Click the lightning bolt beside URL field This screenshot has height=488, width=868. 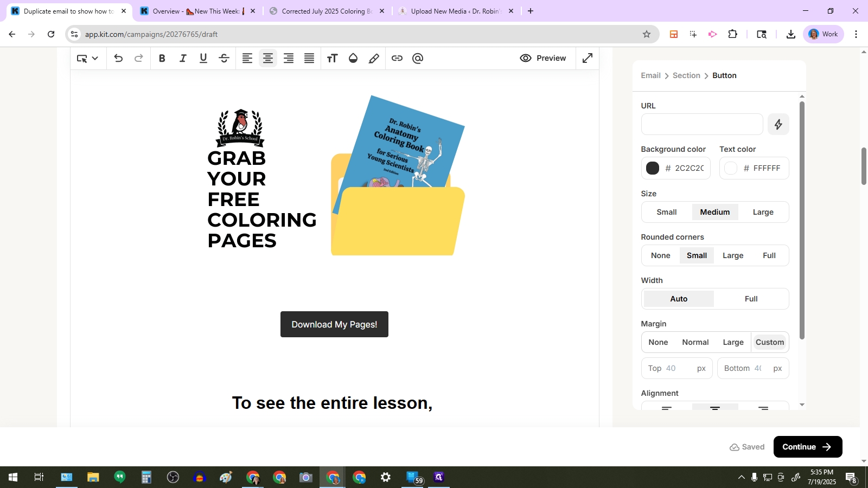pyautogui.click(x=778, y=124)
